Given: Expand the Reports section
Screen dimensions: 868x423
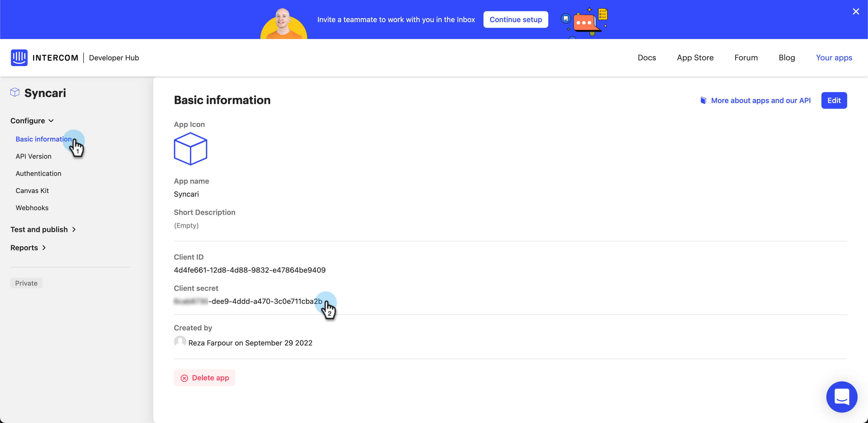Looking at the screenshot, I should [x=28, y=248].
